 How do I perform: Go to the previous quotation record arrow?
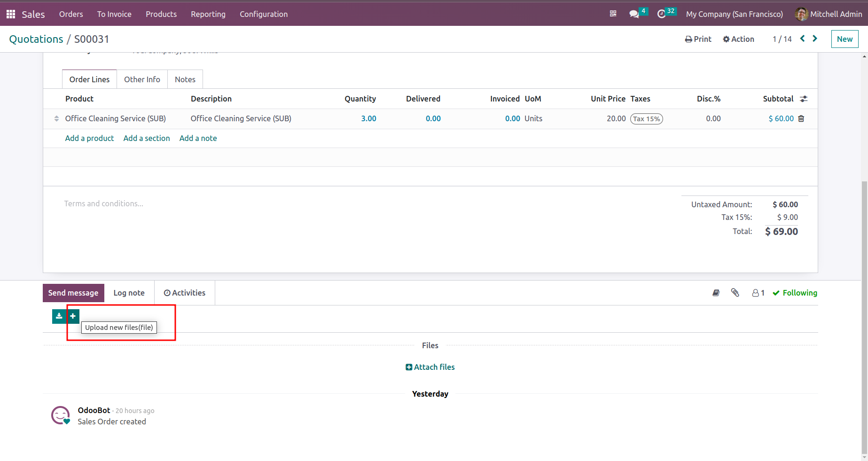(802, 39)
